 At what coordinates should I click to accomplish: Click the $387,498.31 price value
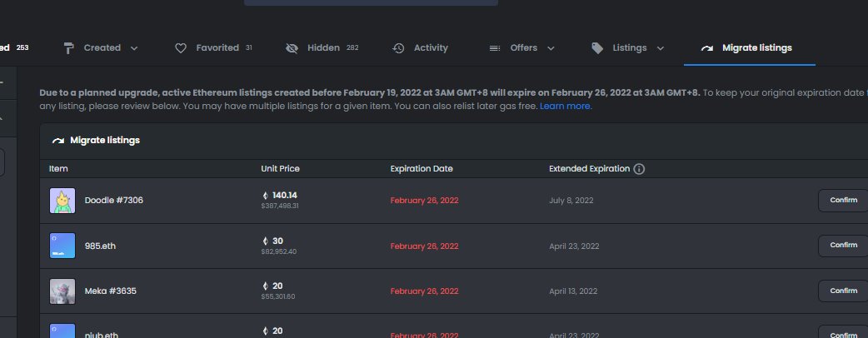pyautogui.click(x=280, y=206)
